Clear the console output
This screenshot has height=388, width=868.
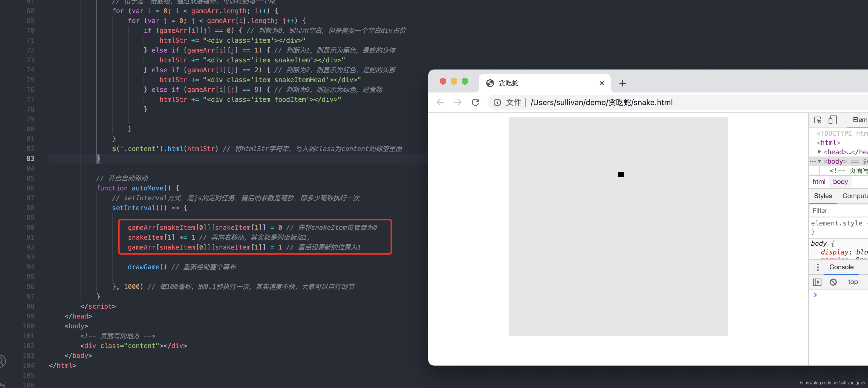(x=833, y=282)
